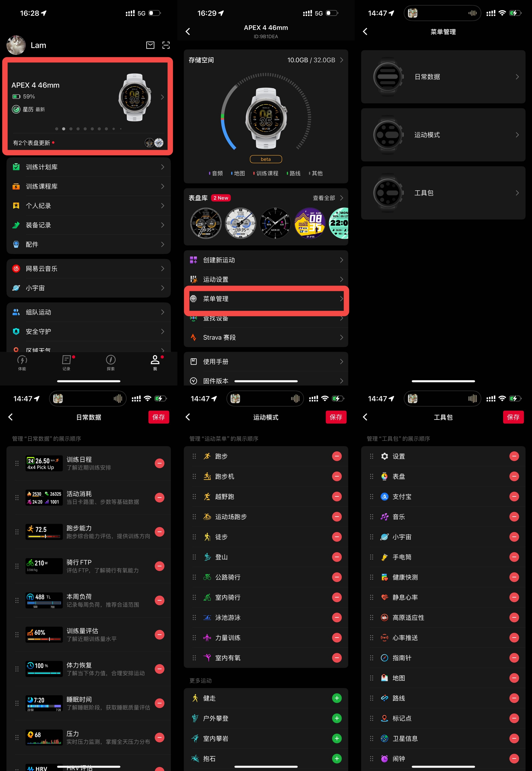
Task: Remove 跑步机 from the sport mode list
Action: pos(337,476)
